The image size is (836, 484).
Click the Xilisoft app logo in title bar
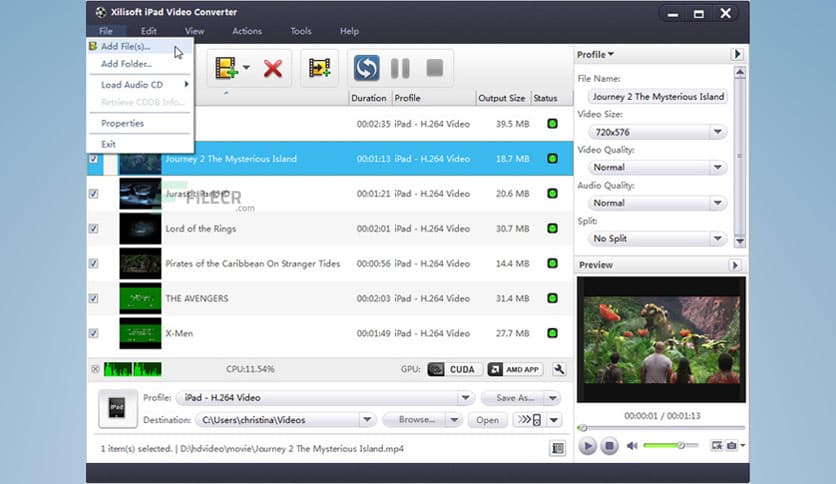coord(100,12)
